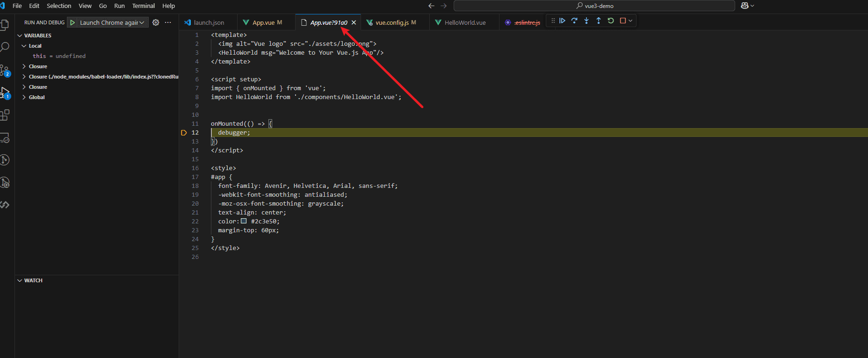Open the Copilot chat icon in title bar
The width and height of the screenshot is (868, 358).
pos(745,6)
